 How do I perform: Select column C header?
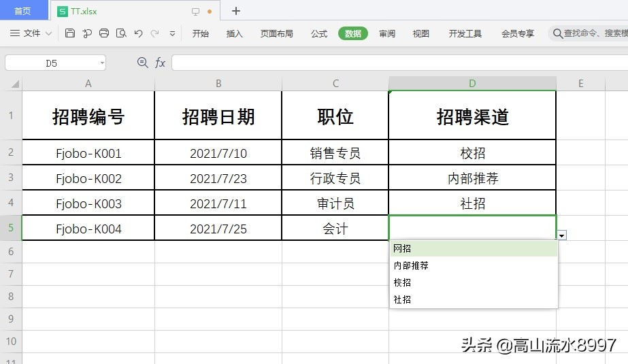[x=335, y=84]
